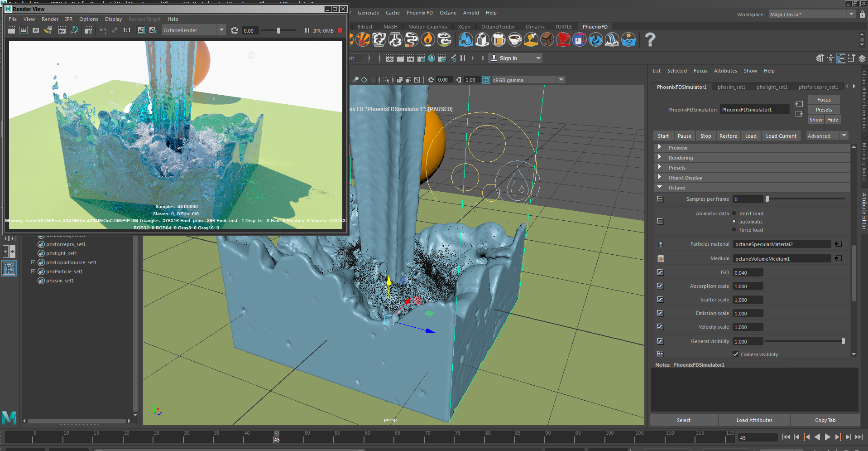Click the snapshot camera icon in Render View

(36, 30)
